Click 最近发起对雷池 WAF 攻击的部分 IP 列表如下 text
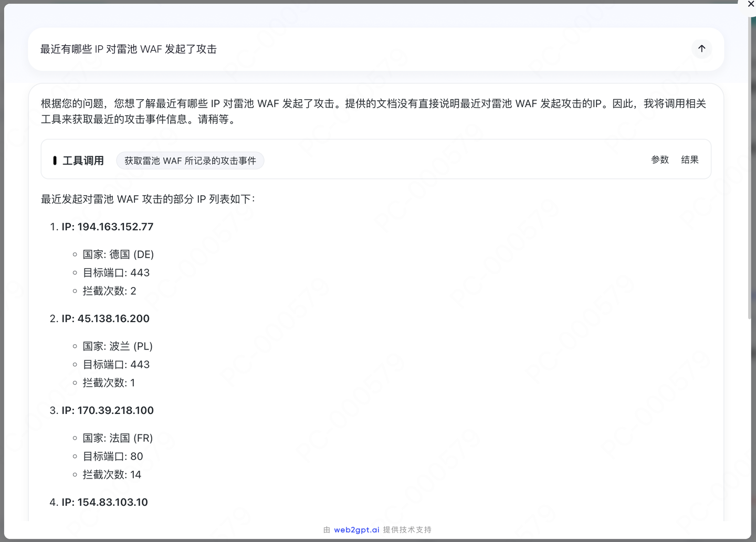 coord(148,199)
